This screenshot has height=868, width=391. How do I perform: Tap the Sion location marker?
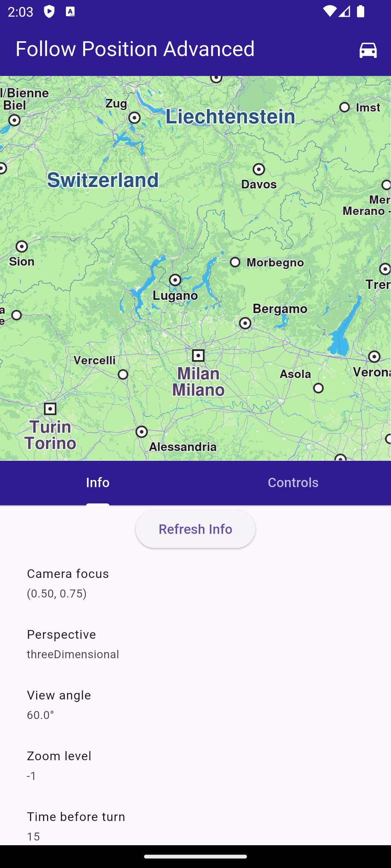coord(22,247)
